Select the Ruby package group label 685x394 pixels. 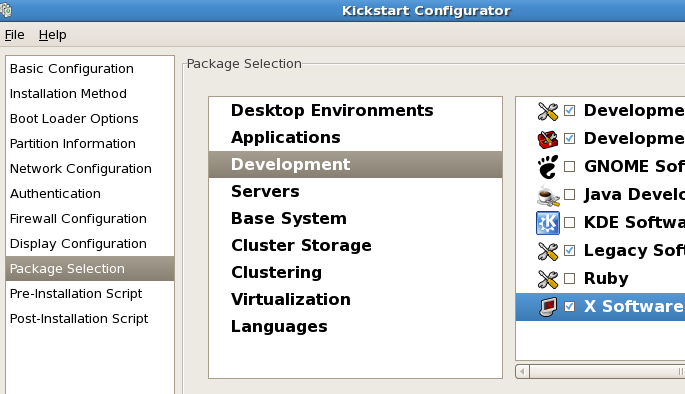point(606,278)
